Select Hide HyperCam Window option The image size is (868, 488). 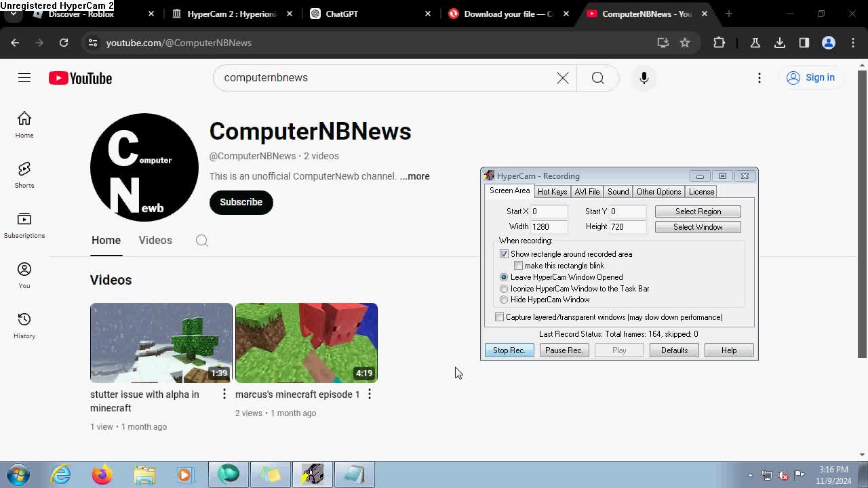(x=504, y=300)
